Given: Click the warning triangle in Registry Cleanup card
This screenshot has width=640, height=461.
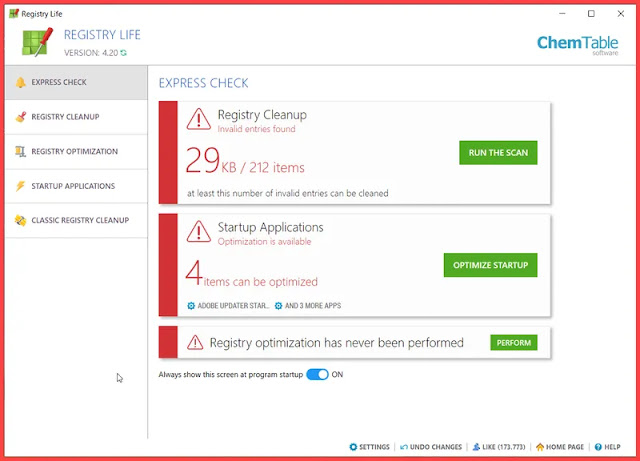Looking at the screenshot, I should tap(199, 119).
